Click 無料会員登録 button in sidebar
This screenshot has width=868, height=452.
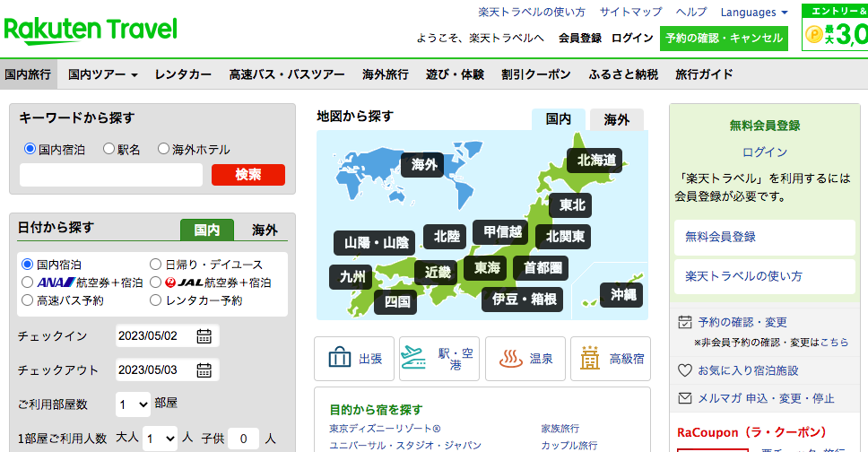coord(765,237)
